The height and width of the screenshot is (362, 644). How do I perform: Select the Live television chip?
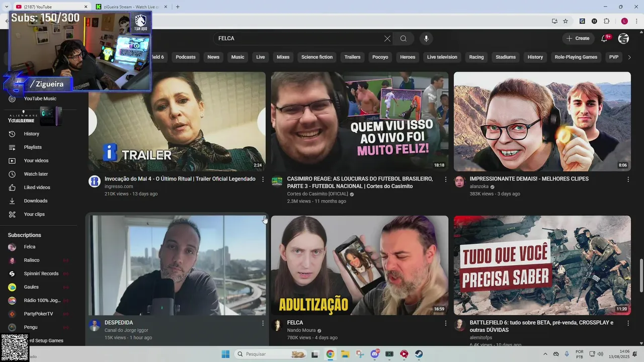point(442,57)
